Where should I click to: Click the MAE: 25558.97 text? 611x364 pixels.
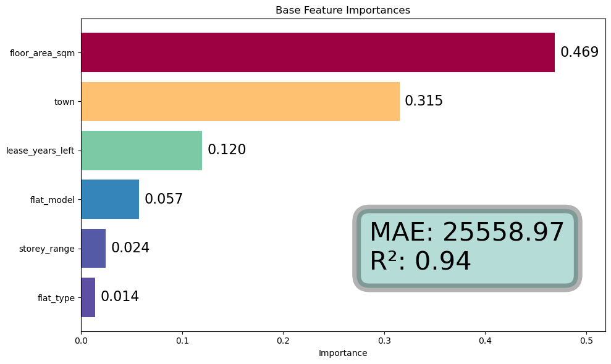(x=466, y=233)
